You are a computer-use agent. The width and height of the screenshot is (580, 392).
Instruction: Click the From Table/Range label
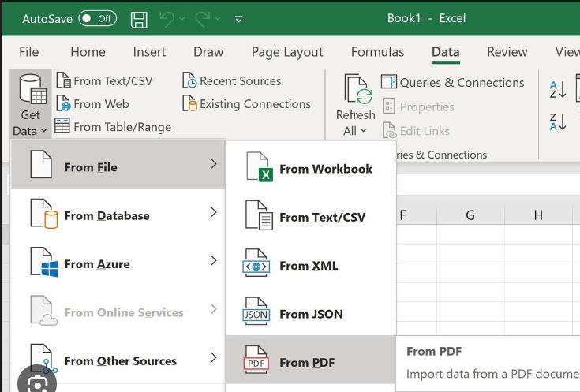click(122, 127)
